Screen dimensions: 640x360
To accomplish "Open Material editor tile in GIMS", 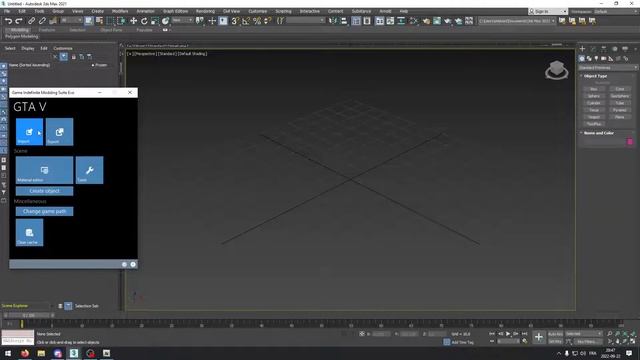I will [x=44, y=170].
